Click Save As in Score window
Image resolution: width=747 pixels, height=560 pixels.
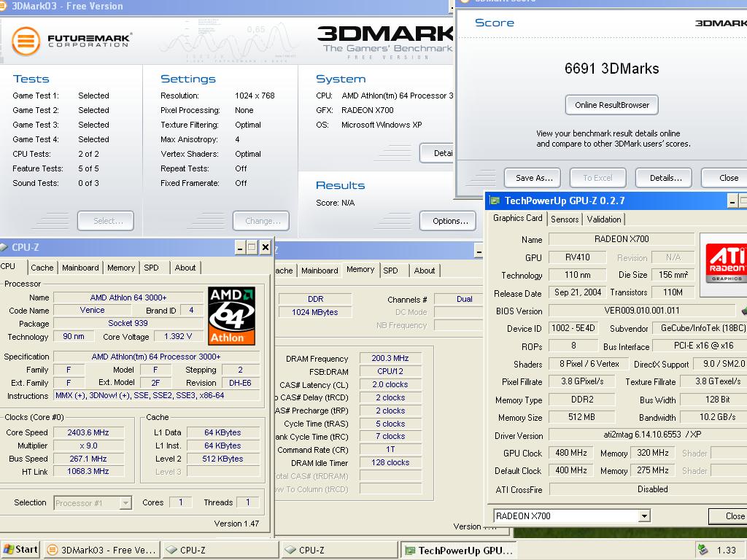tap(532, 178)
